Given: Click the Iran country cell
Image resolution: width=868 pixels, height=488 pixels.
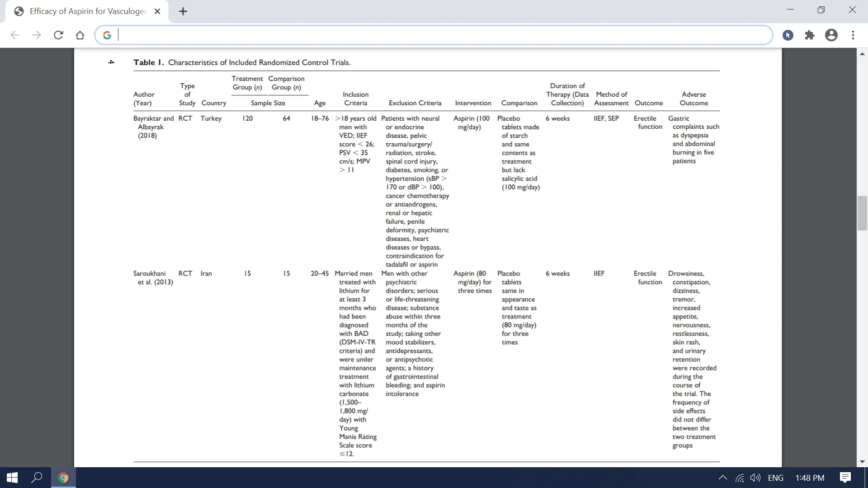Looking at the screenshot, I should 206,273.
